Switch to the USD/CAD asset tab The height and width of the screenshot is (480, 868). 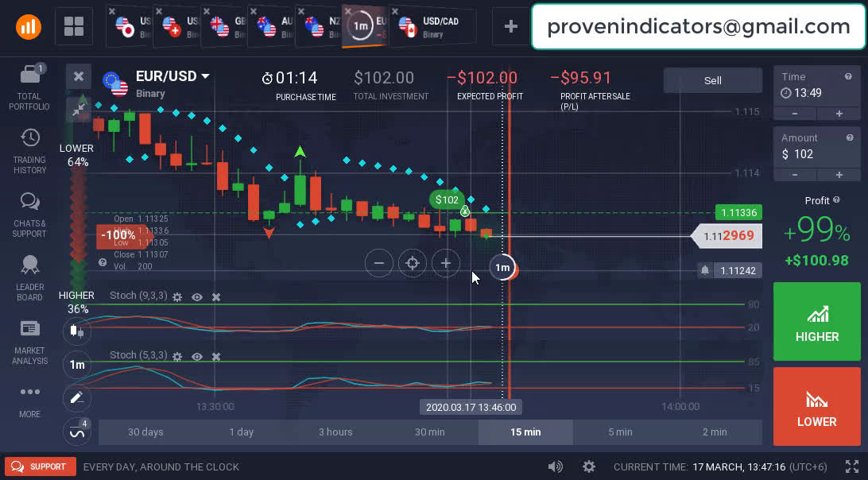[432, 27]
